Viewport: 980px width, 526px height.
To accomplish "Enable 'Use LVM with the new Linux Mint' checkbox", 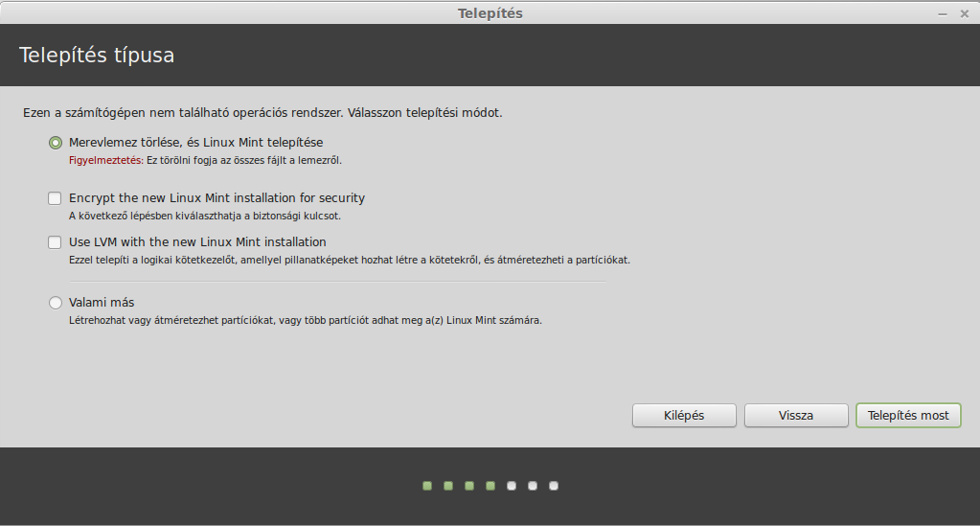I will [x=55, y=242].
